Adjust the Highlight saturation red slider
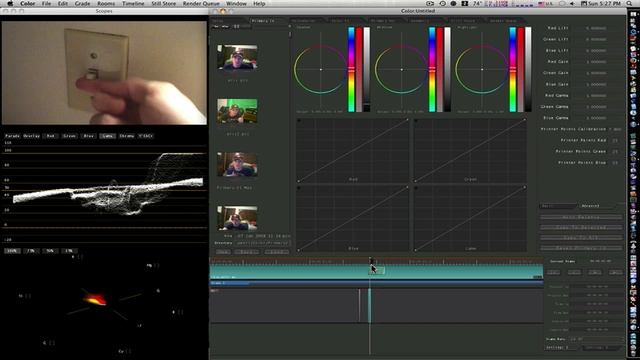Screen dimensions: 640x360 click(x=520, y=69)
